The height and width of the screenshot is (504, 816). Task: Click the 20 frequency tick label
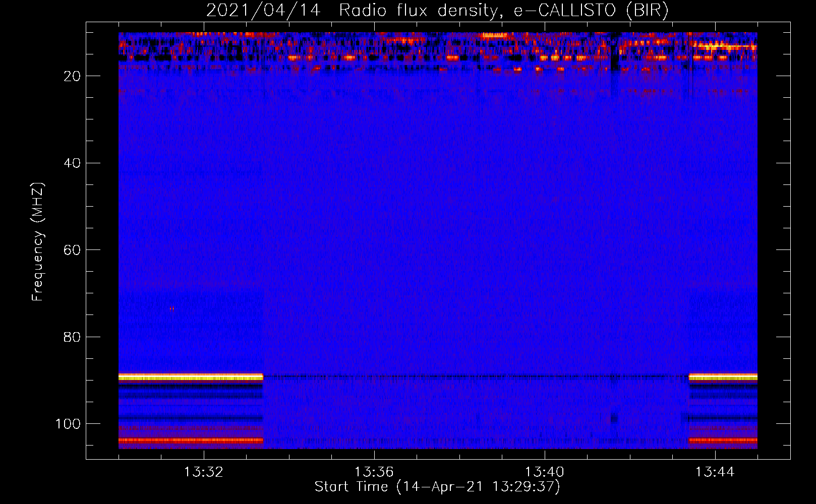[x=72, y=76]
